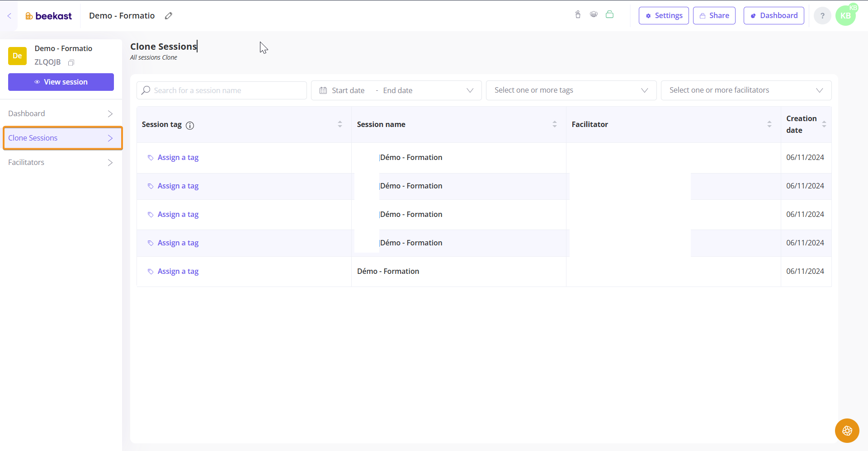
Task: Sort by Creation date column arrows
Action: click(x=824, y=124)
